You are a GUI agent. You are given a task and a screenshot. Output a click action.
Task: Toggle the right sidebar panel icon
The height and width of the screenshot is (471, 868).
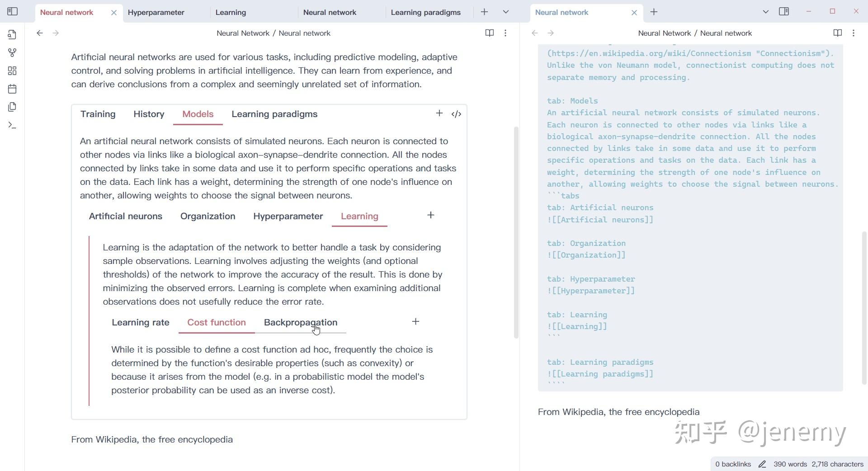784,12
